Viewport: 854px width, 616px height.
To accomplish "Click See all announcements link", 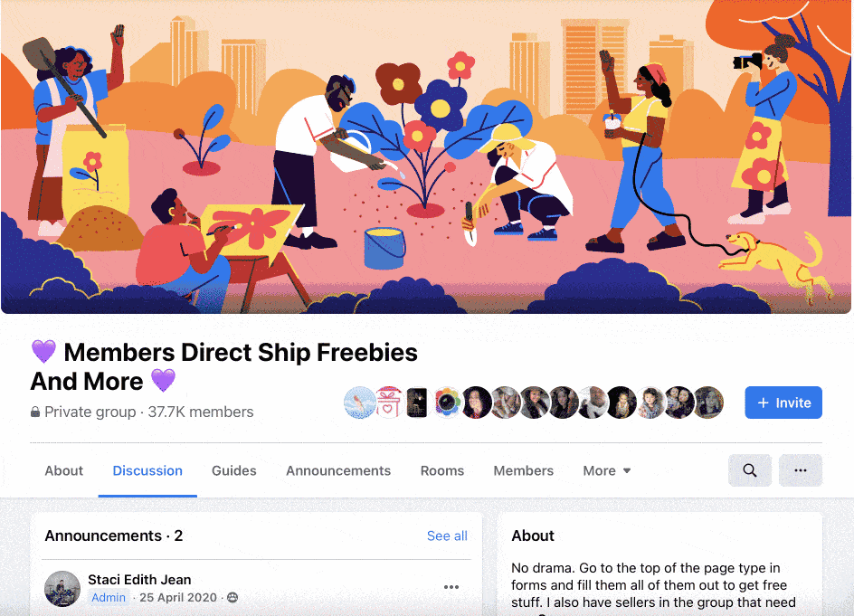I will point(447,535).
